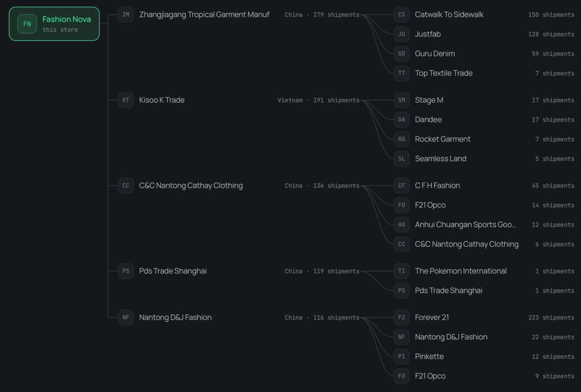This screenshot has height=392, width=581.
Task: Click the 'China · 119 shipments' label
Action: pos(322,271)
